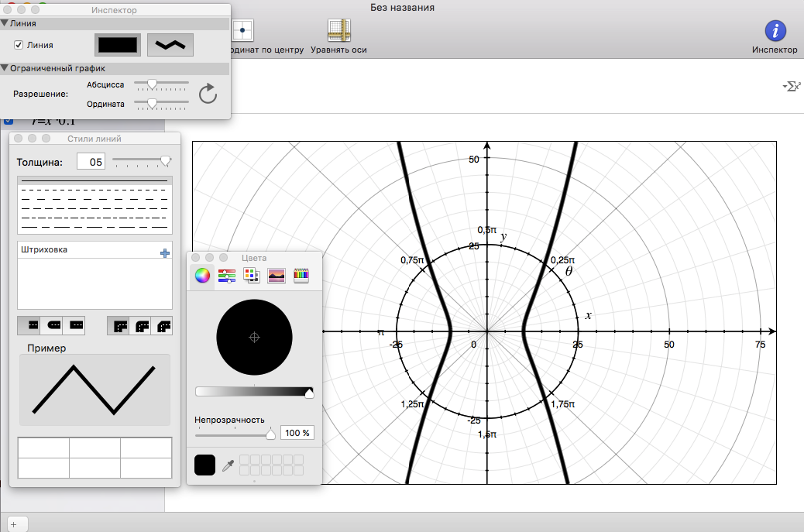The image size is (804, 532).
Task: Click the first cell of bottom grid
Action: pyautogui.click(x=43, y=448)
